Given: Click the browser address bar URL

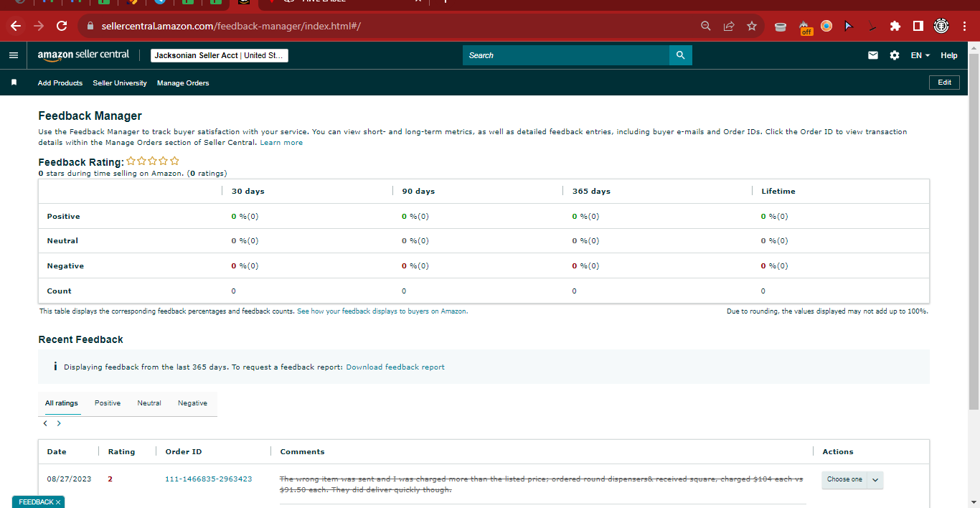Looking at the screenshot, I should tap(231, 27).
